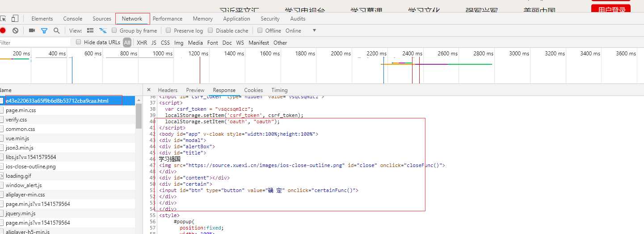Filter requests by XHR
The image size is (644, 234).
[142, 42]
